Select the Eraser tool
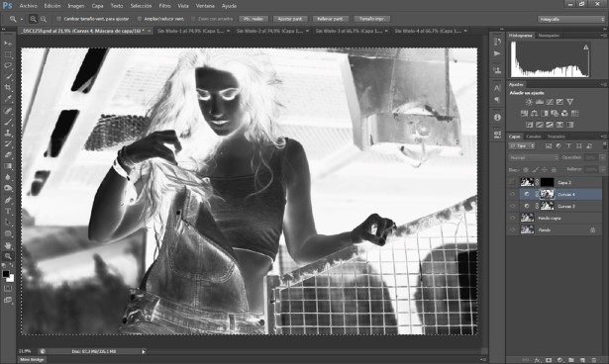This screenshot has width=609, height=364. (x=8, y=155)
